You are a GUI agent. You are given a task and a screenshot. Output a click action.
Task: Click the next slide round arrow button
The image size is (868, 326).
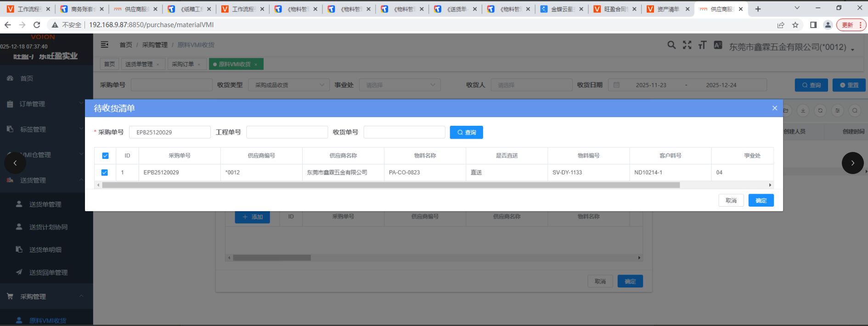(x=853, y=163)
